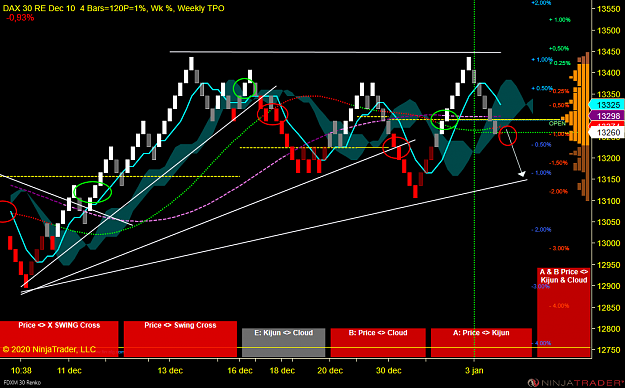625x388 pixels.
Task: Click the '10.38' time axis label
Action: [21, 370]
